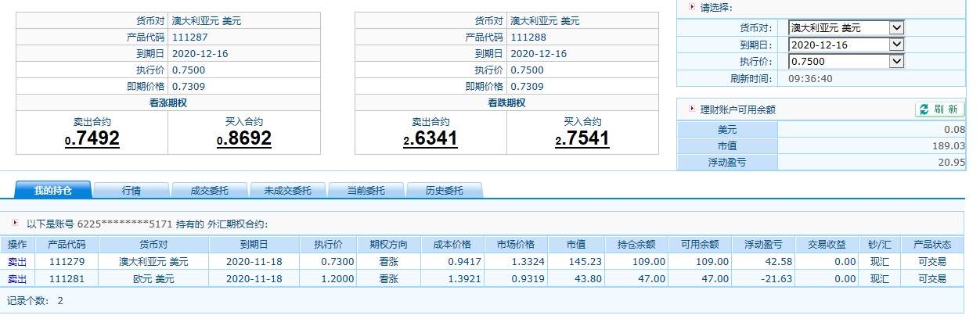Click the red arrow beside 理财账户可用余额
This screenshot has height=326, width=980.
point(692,109)
